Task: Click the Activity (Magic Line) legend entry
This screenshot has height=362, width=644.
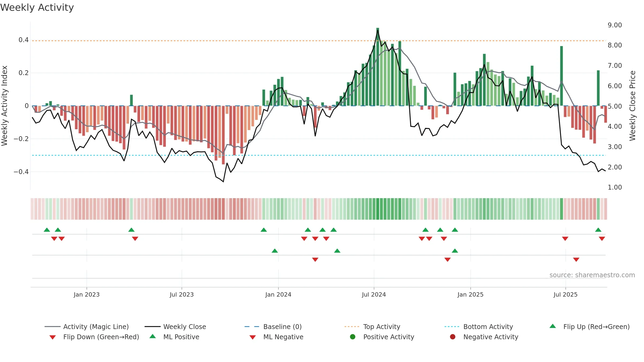Action: 87,327
